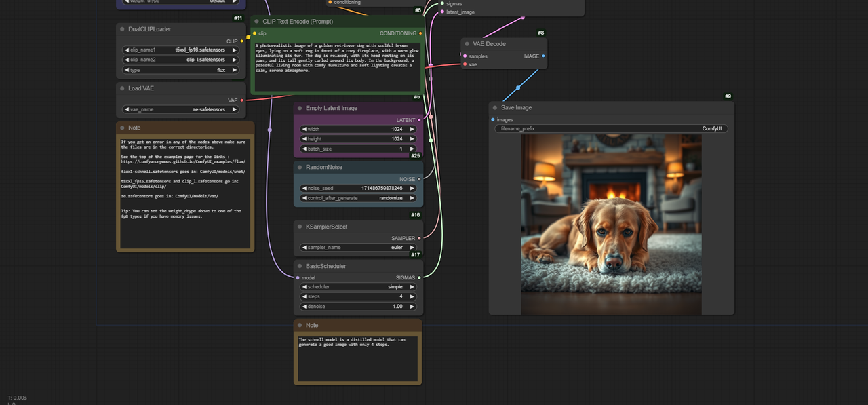The image size is (868, 405).
Task: Select previous clip_name2 option with left arrow
Action: point(127,60)
